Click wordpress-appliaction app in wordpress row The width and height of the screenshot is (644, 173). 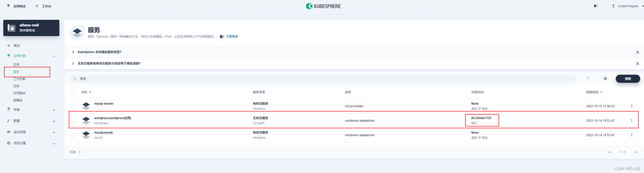coord(360,121)
